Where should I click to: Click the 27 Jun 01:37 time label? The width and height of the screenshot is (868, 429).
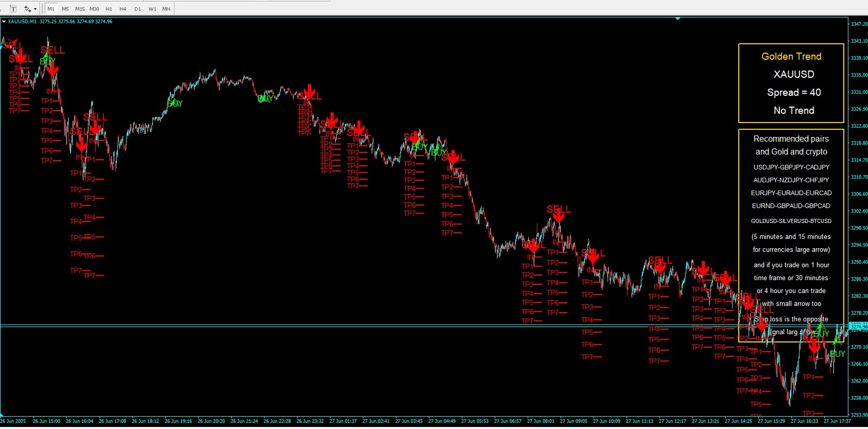(343, 421)
